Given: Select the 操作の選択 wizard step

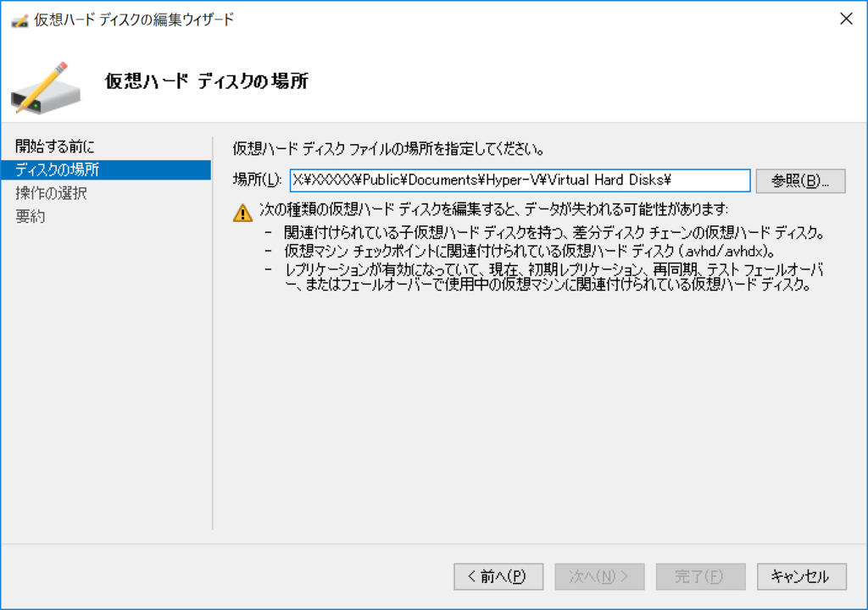Looking at the screenshot, I should (x=51, y=193).
